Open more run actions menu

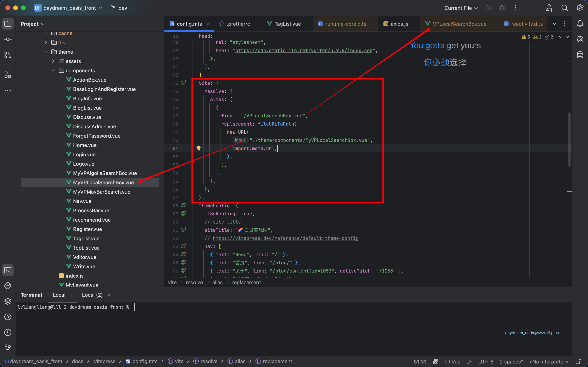click(515, 8)
